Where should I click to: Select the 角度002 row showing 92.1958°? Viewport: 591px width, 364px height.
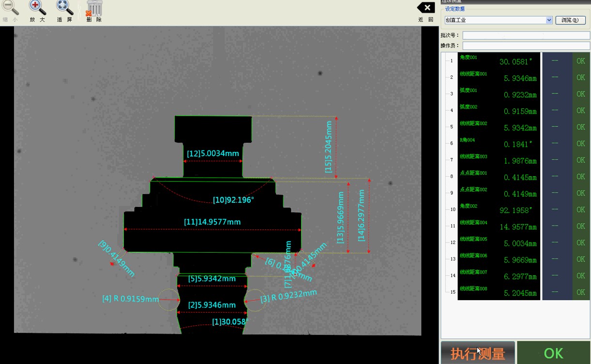(499, 210)
